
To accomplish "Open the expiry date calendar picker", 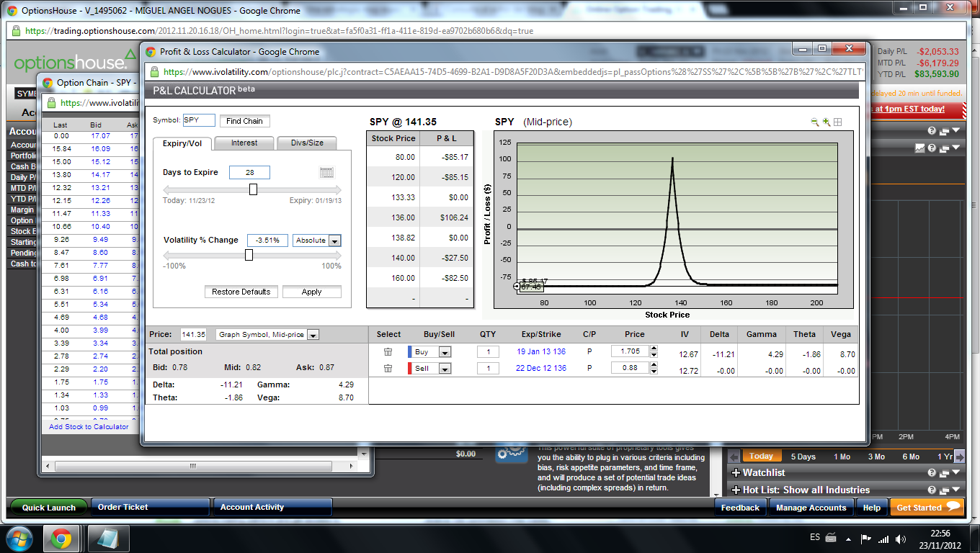I will click(326, 172).
